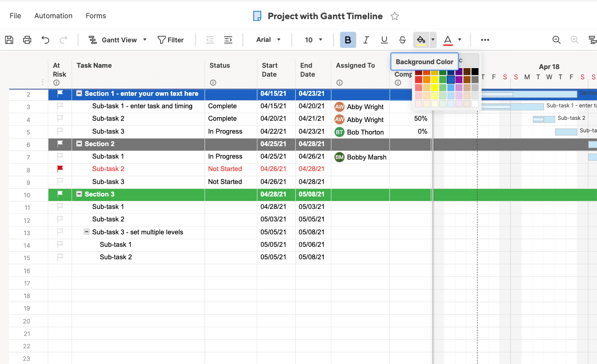The width and height of the screenshot is (597, 364).
Task: Star this sheet as favorite
Action: point(395,16)
